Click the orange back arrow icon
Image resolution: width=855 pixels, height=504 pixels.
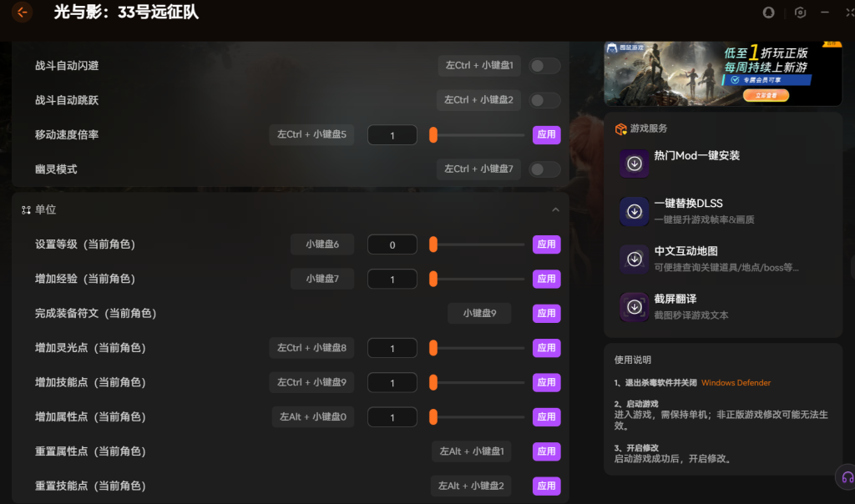tap(22, 13)
